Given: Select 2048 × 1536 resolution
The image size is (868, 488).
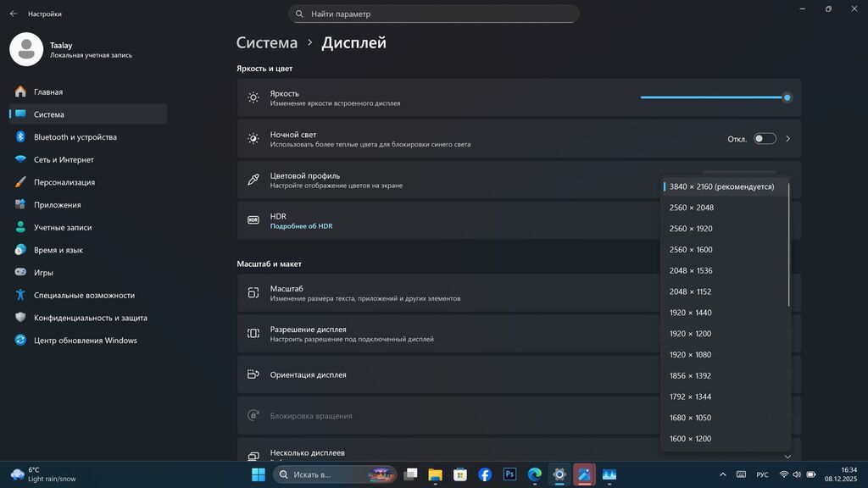Looking at the screenshot, I should [x=726, y=270].
